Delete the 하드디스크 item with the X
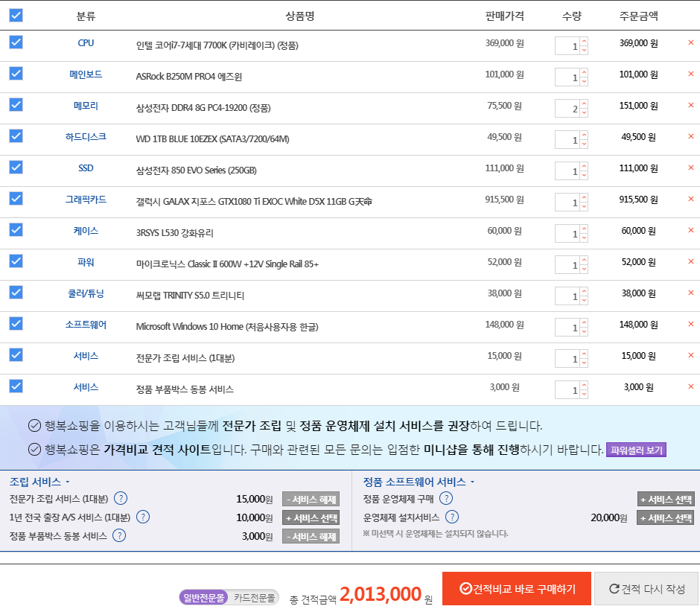This screenshot has height=612, width=700. [690, 136]
